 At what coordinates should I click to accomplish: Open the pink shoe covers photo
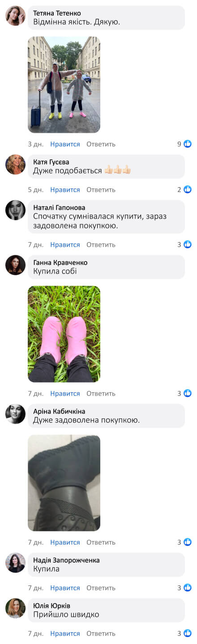tap(64, 334)
